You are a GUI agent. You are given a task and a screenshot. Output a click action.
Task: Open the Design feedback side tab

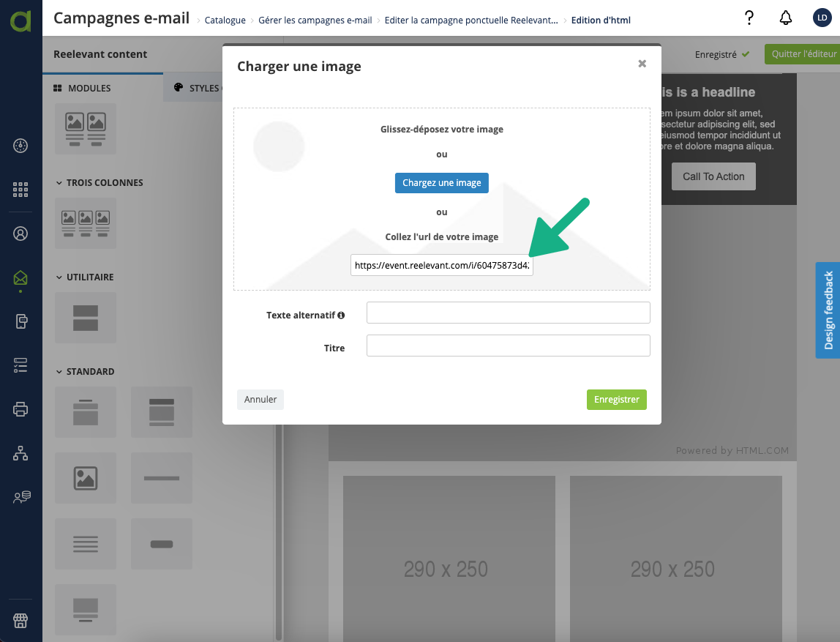pyautogui.click(x=828, y=310)
